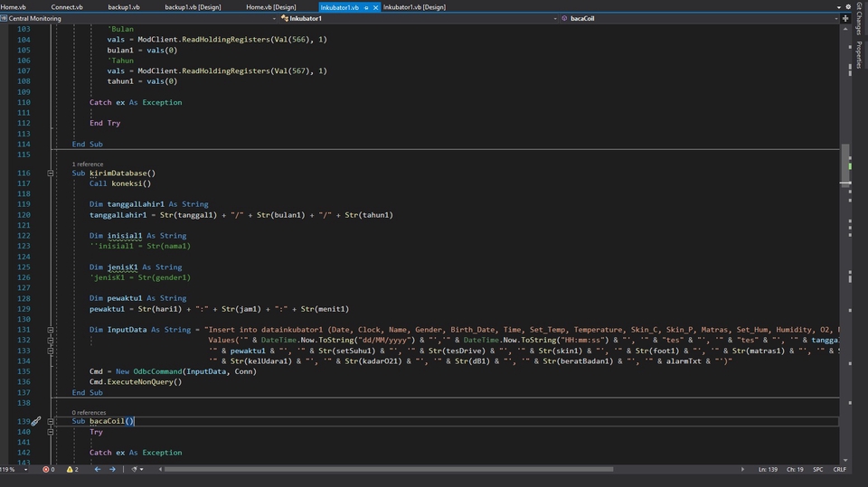Click 'End Try' on line 112
Viewport: 868px width, 487px height.
[x=105, y=123]
